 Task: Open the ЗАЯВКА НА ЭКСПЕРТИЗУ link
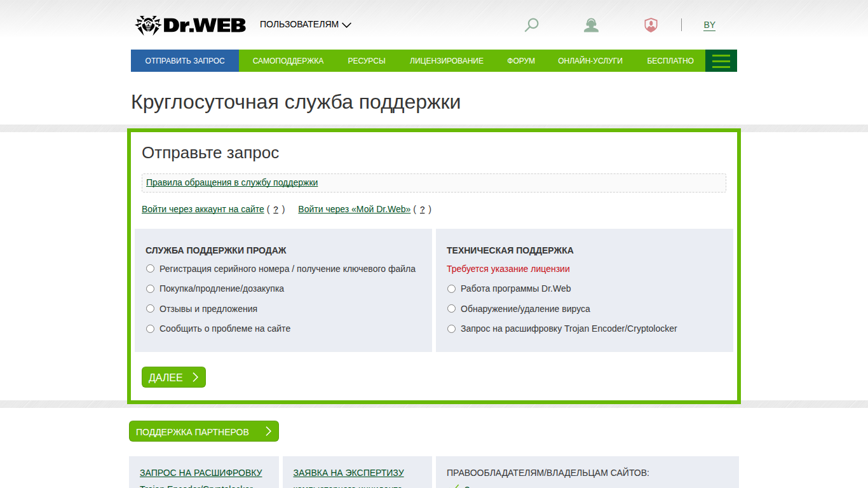click(348, 473)
